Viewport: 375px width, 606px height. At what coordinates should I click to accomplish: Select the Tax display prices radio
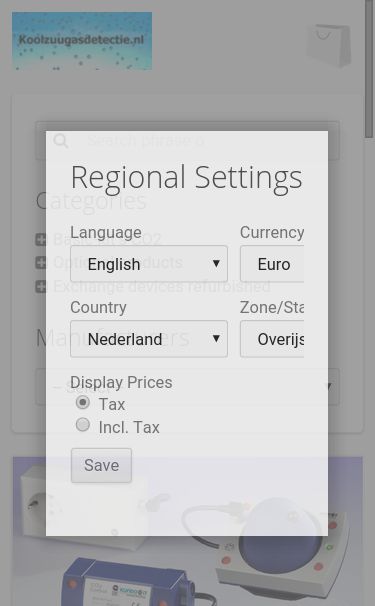[x=83, y=402]
